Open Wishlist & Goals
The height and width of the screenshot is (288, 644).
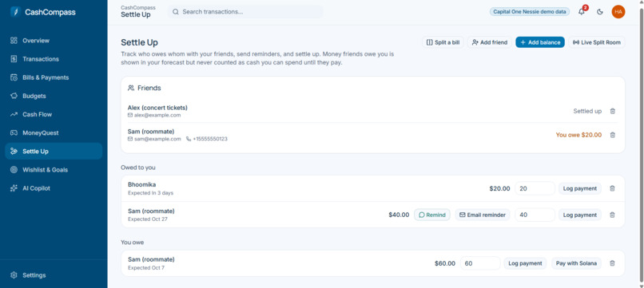[54, 170]
